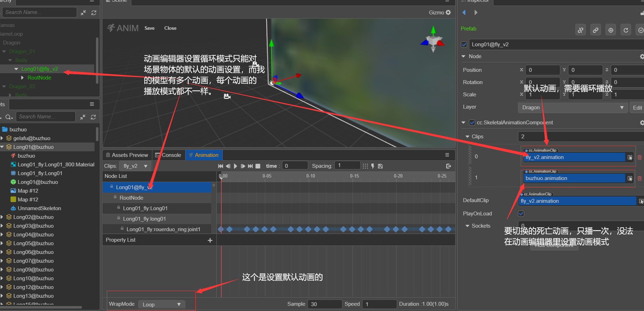Collapse all nodes in the Hierarchy panel

(x=83, y=13)
